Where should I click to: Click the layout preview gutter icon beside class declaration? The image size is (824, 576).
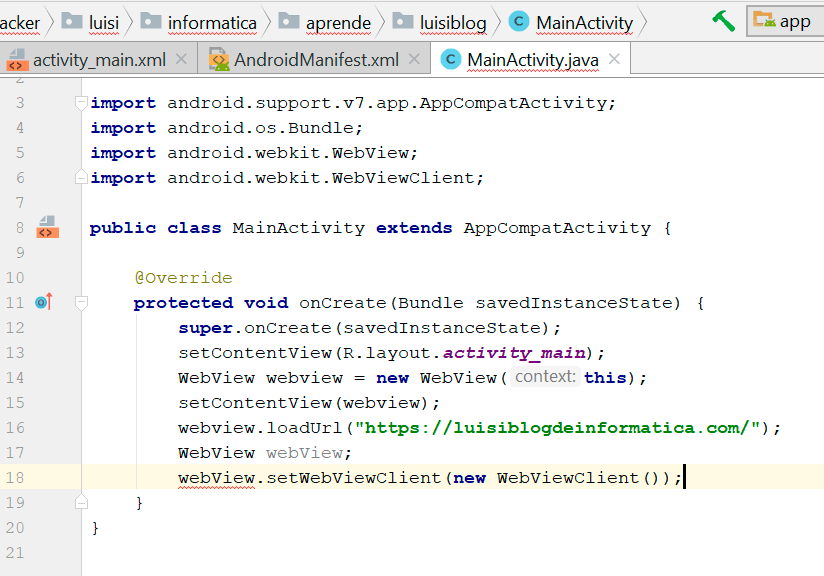point(46,230)
